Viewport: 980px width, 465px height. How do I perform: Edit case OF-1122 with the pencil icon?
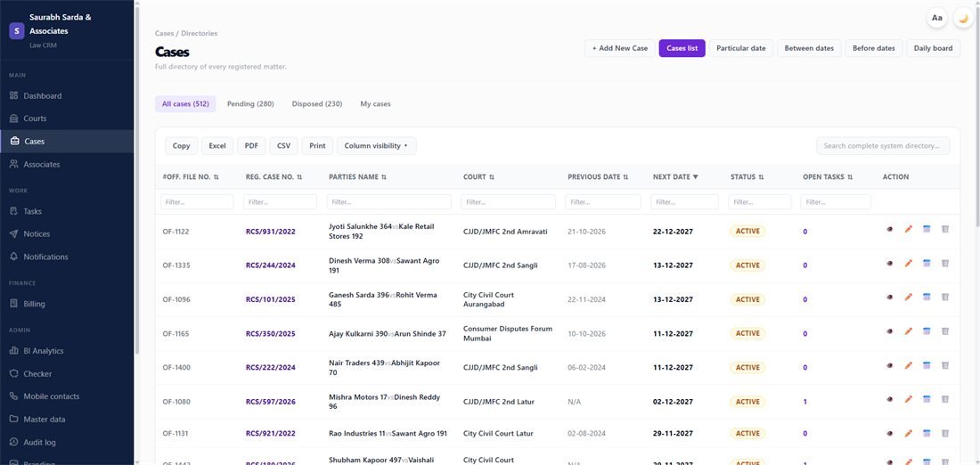(908, 229)
